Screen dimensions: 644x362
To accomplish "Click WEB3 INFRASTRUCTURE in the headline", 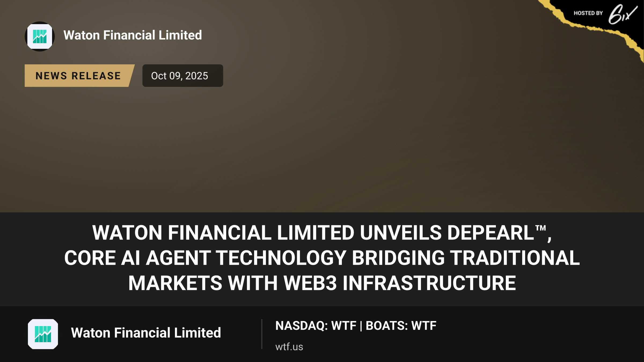I will pos(400,283).
